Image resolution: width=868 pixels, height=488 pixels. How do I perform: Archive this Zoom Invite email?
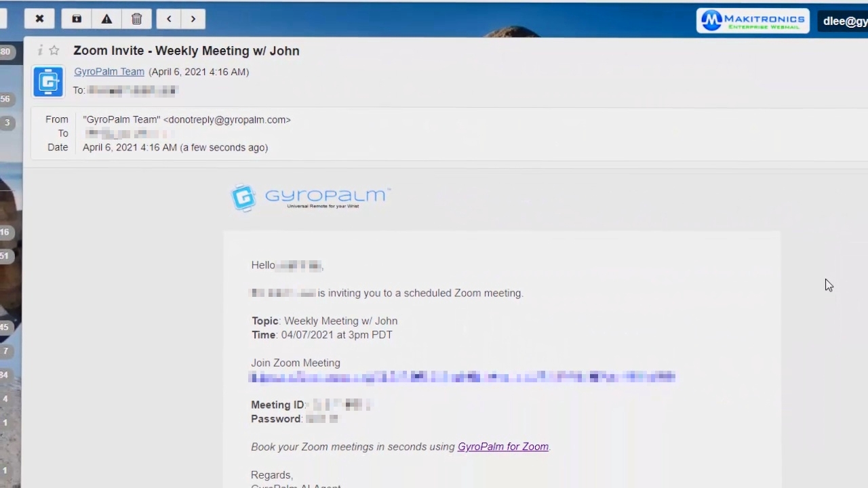[77, 19]
